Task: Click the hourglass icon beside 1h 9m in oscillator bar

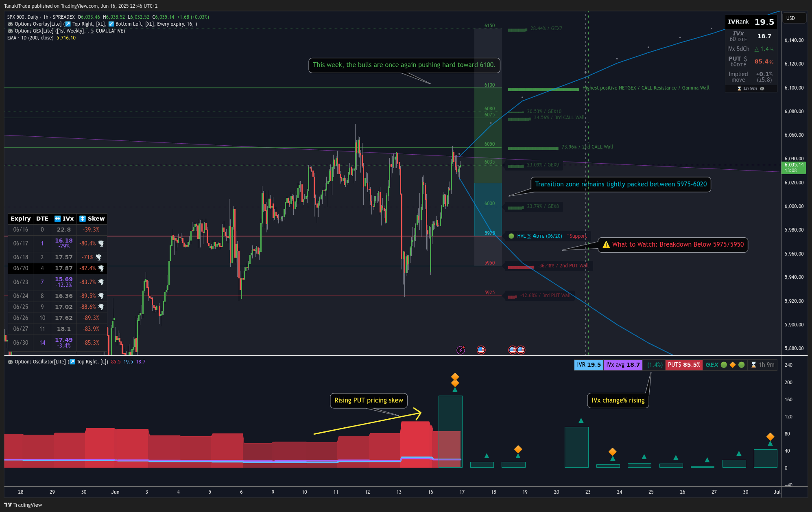Action: point(753,365)
